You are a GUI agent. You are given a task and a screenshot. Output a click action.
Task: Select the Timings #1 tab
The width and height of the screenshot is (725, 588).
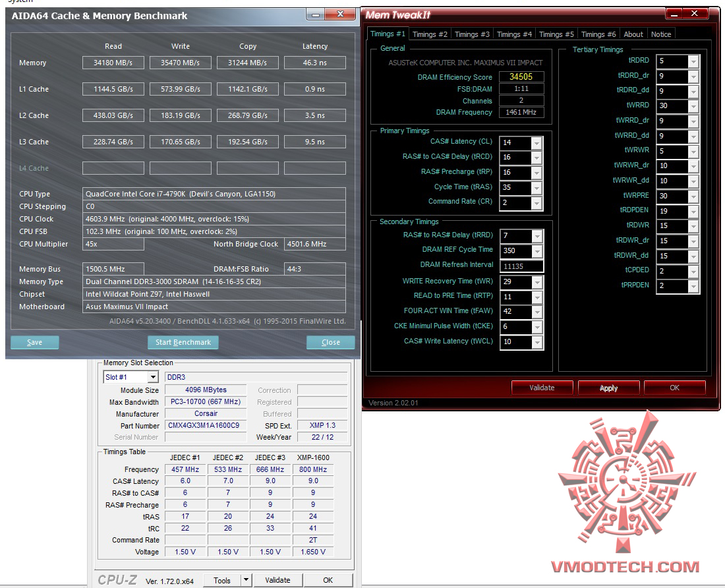(x=388, y=34)
